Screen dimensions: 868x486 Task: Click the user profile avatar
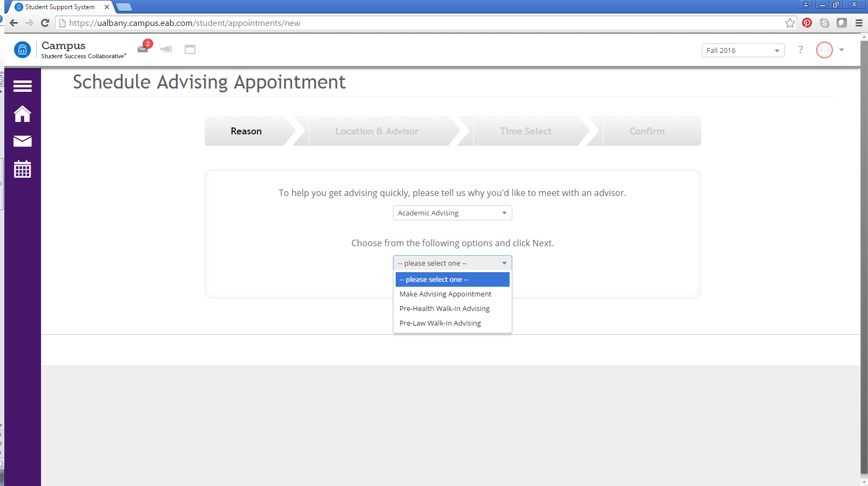tap(824, 50)
